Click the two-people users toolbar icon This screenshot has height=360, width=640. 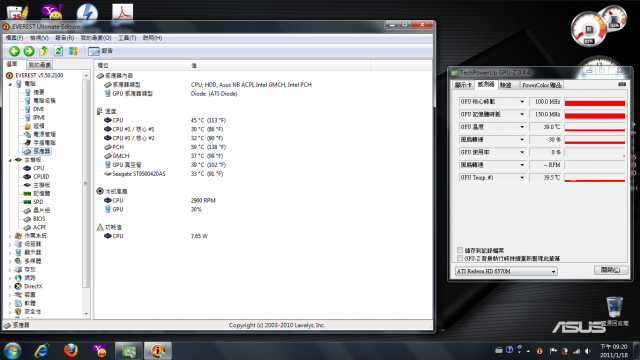[73, 51]
